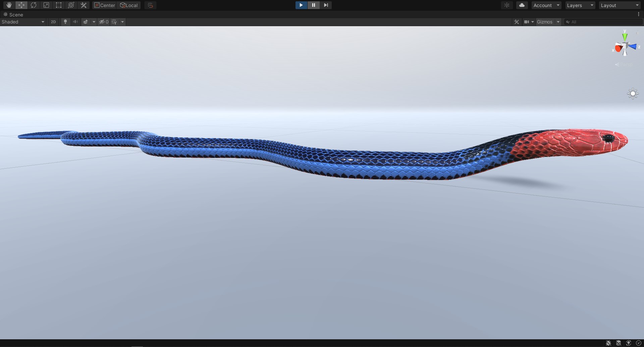Expand Gizmos dropdown arrow
The width and height of the screenshot is (644, 347).
558,22
